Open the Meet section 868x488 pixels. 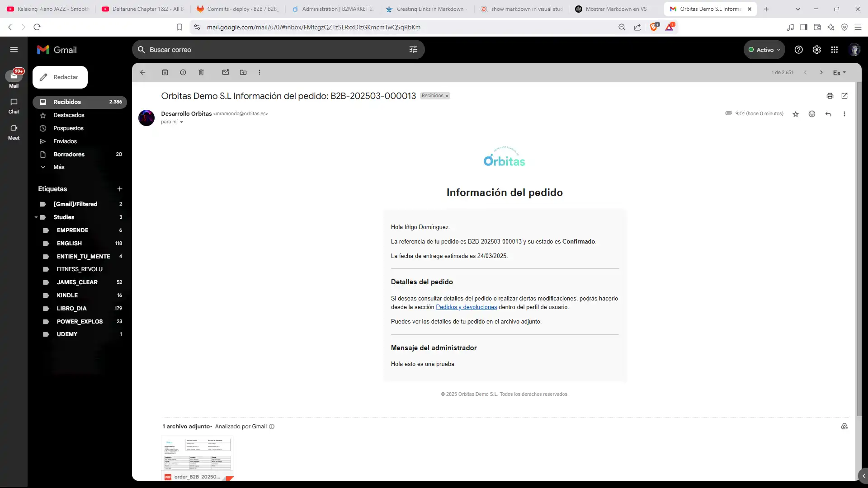[x=14, y=132]
